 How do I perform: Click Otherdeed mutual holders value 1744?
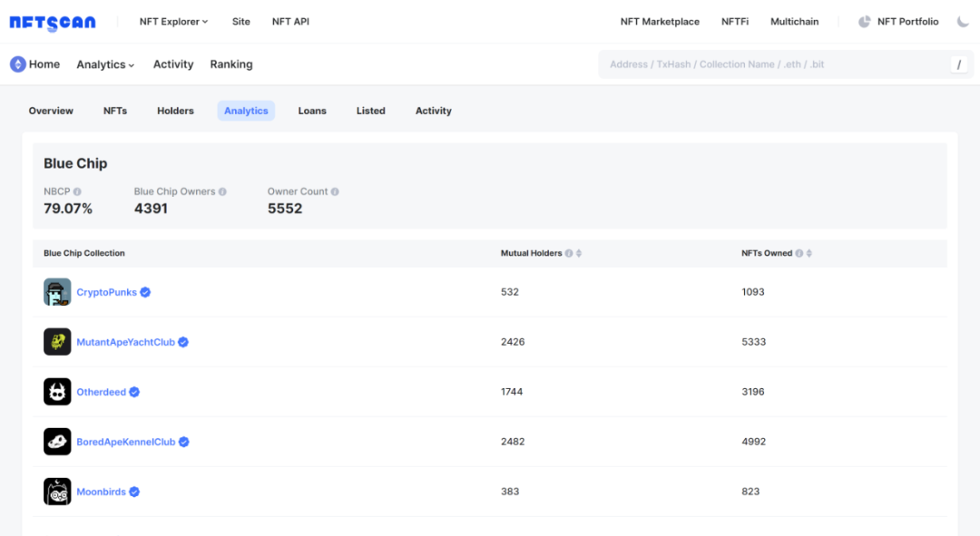click(x=512, y=392)
